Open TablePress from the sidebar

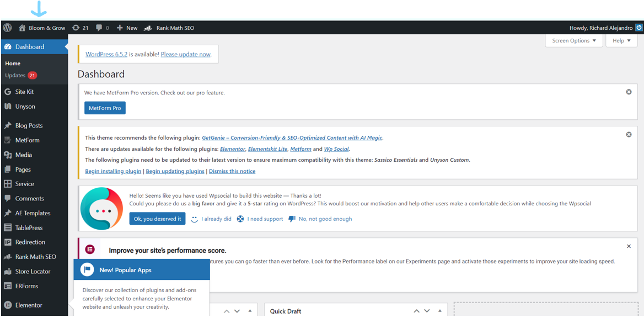pos(29,227)
